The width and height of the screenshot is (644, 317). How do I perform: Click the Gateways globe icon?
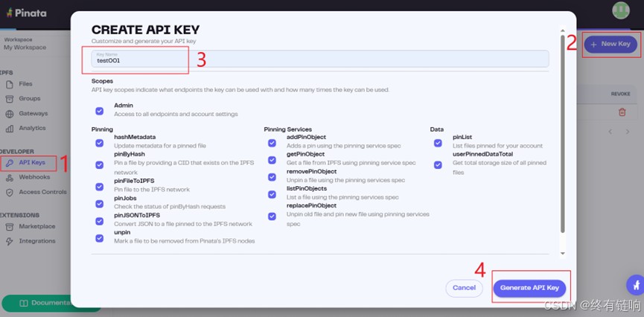pyautogui.click(x=10, y=114)
